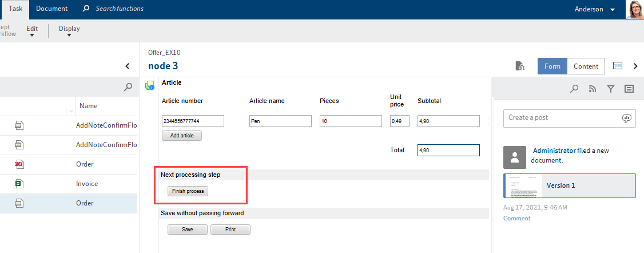Click the Add article button
Image resolution: width=644 pixels, height=253 pixels.
pyautogui.click(x=182, y=136)
